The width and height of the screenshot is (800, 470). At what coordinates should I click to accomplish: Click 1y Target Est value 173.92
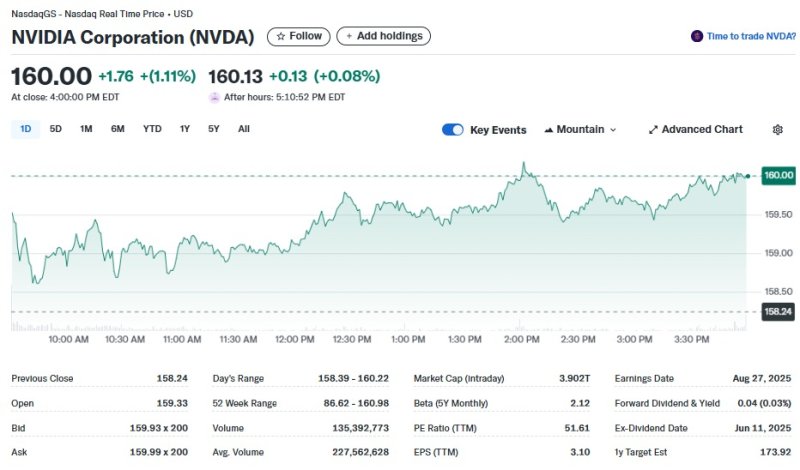point(776,452)
